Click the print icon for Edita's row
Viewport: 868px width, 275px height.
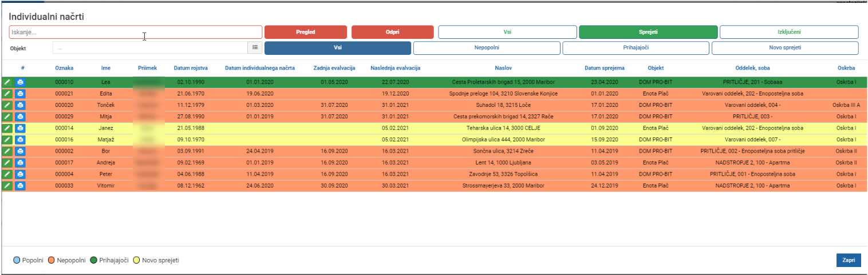20,94
